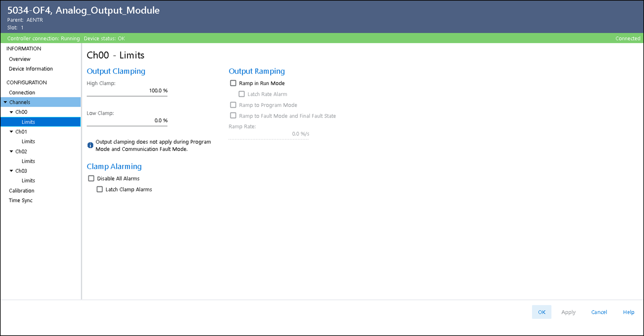Open Limits under Ch03

click(28, 181)
